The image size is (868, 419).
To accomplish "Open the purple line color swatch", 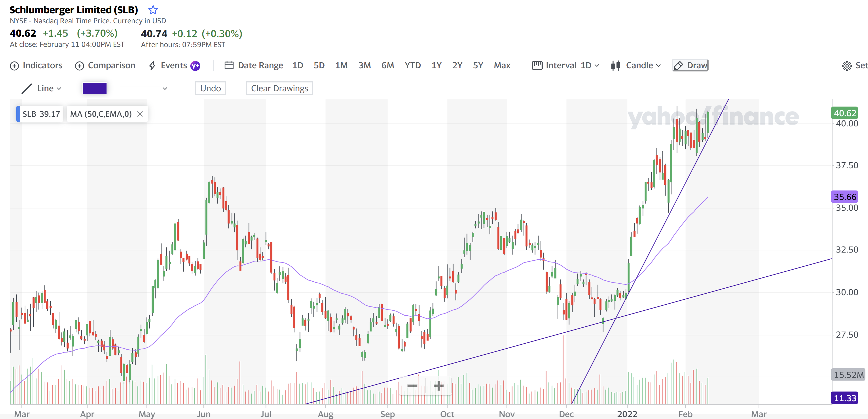I will point(95,88).
